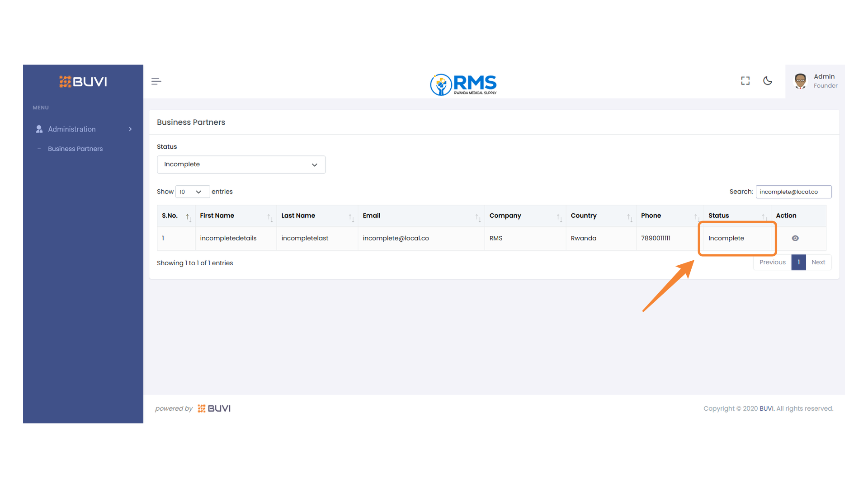Open the Status filter dropdown showing Incomplete
This screenshot has height=488, width=868.
pyautogui.click(x=241, y=164)
